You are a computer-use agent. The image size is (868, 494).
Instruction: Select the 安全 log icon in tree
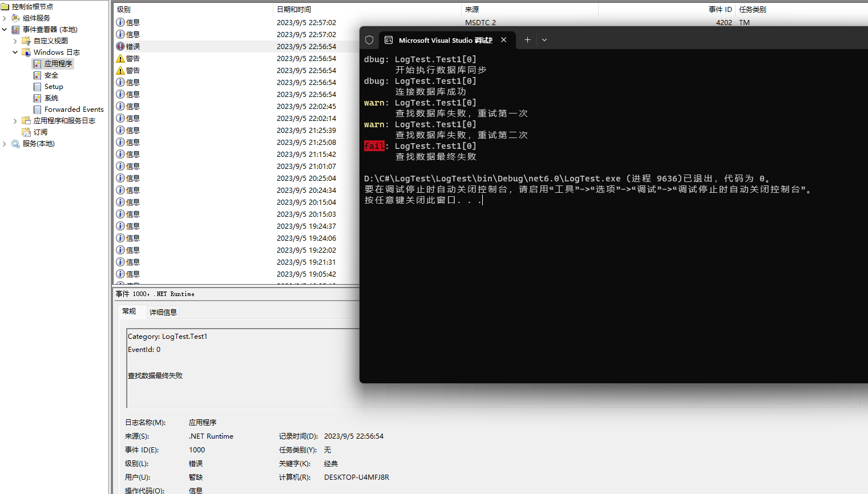pyautogui.click(x=37, y=75)
